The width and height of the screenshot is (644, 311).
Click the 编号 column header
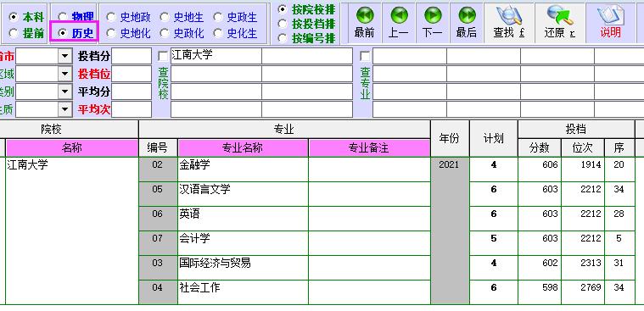click(158, 148)
